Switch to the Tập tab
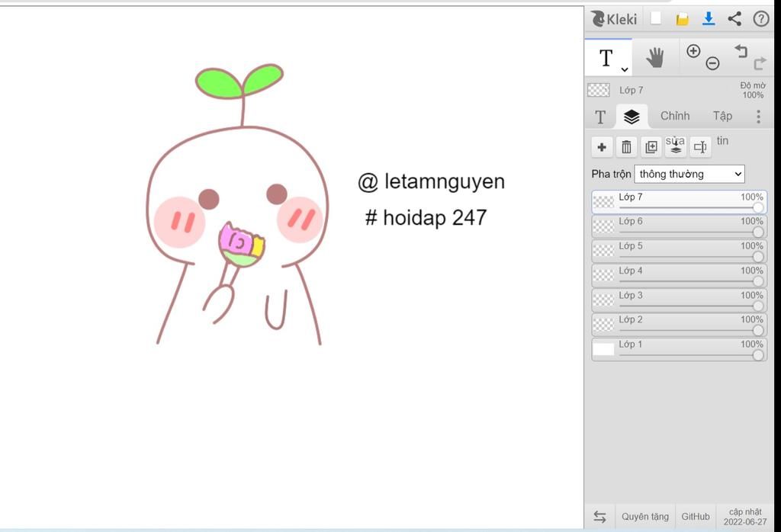 pos(722,116)
